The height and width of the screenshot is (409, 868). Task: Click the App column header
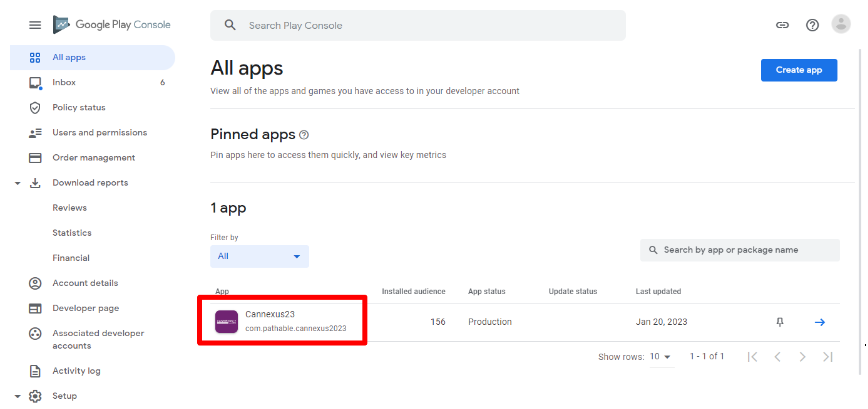[222, 291]
